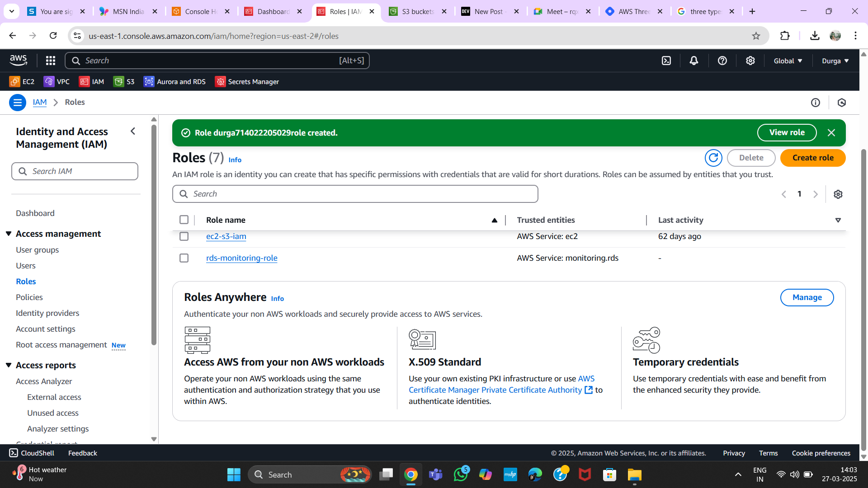Open VPC favorites shortcut
Image resolution: width=868 pixels, height=488 pixels.
pyautogui.click(x=57, y=82)
